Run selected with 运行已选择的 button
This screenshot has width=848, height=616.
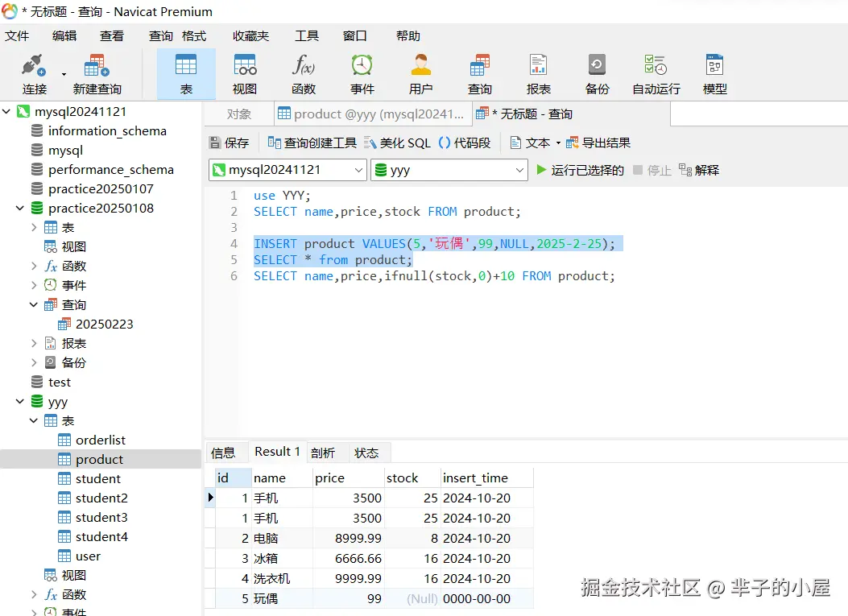pyautogui.click(x=579, y=171)
